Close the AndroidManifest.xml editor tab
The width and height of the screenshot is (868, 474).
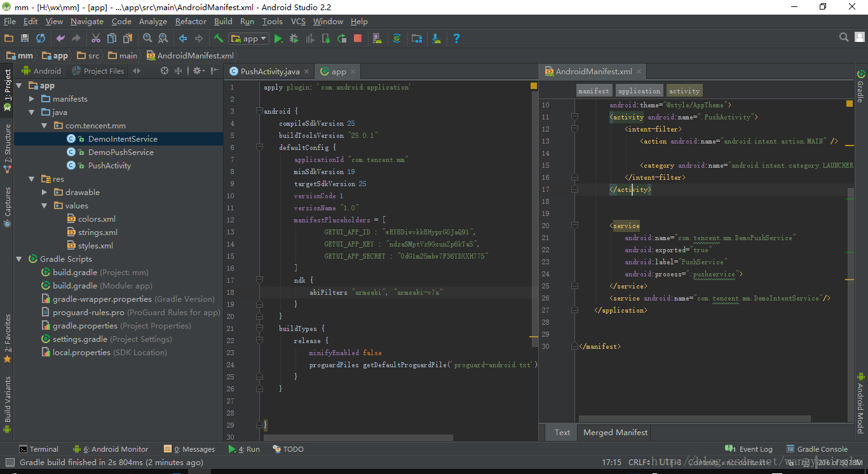point(639,72)
